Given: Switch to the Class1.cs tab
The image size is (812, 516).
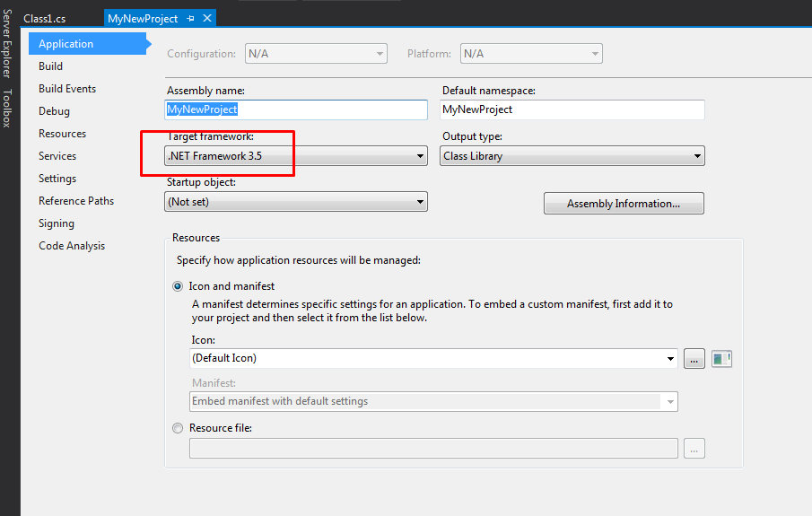Looking at the screenshot, I should coord(45,19).
